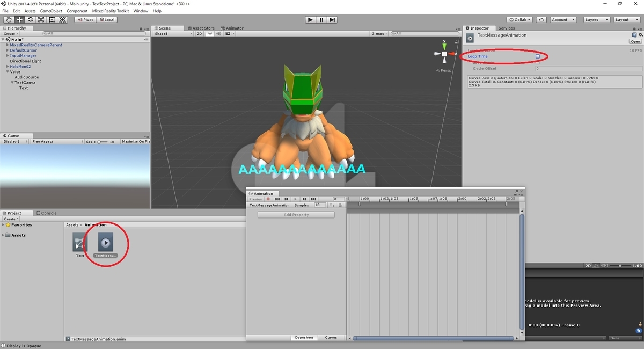This screenshot has height=349, width=644.
Task: Toggle the 2D scene view button
Action: point(199,34)
